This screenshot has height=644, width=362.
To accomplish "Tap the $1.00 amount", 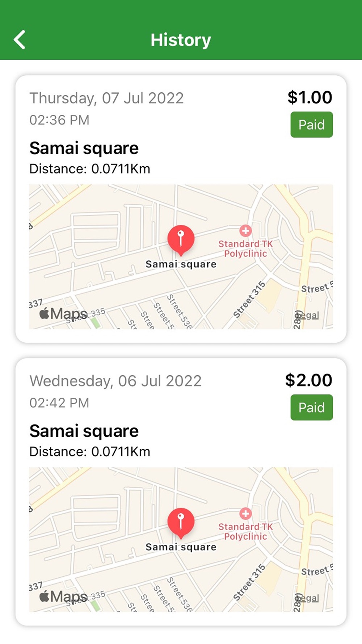I will coord(310,97).
